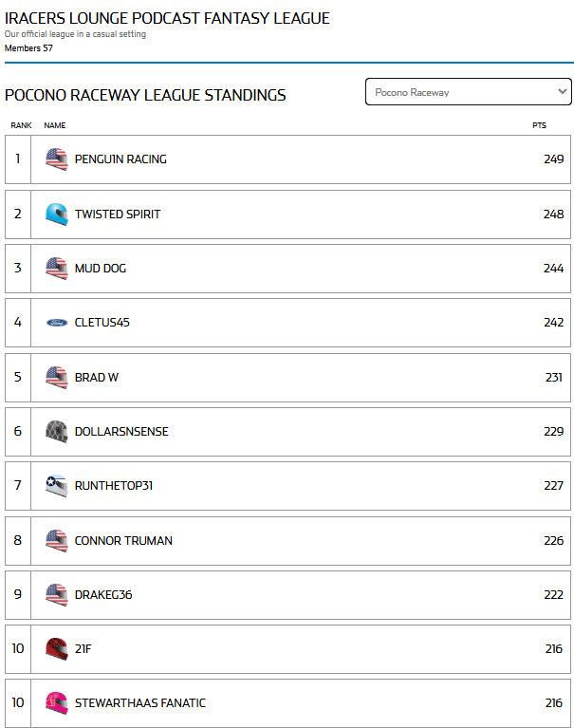Click Mud Dog's flag helmet icon
The height and width of the screenshot is (728, 574).
pos(57,269)
